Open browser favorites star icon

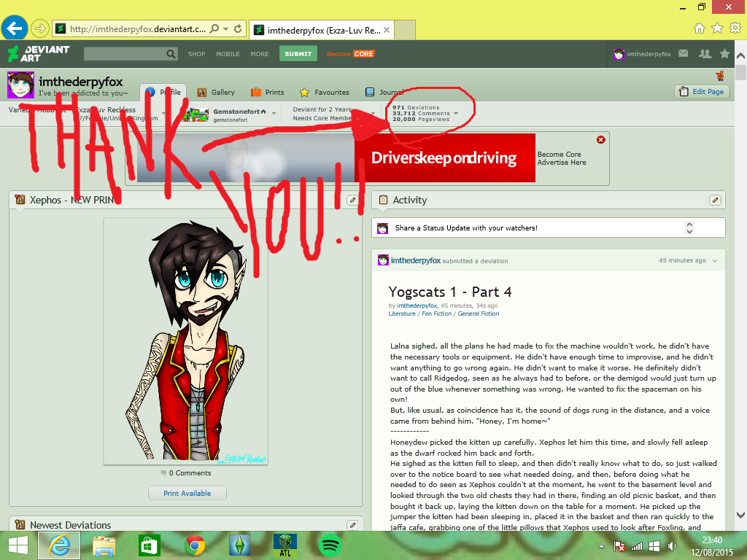pos(718,28)
